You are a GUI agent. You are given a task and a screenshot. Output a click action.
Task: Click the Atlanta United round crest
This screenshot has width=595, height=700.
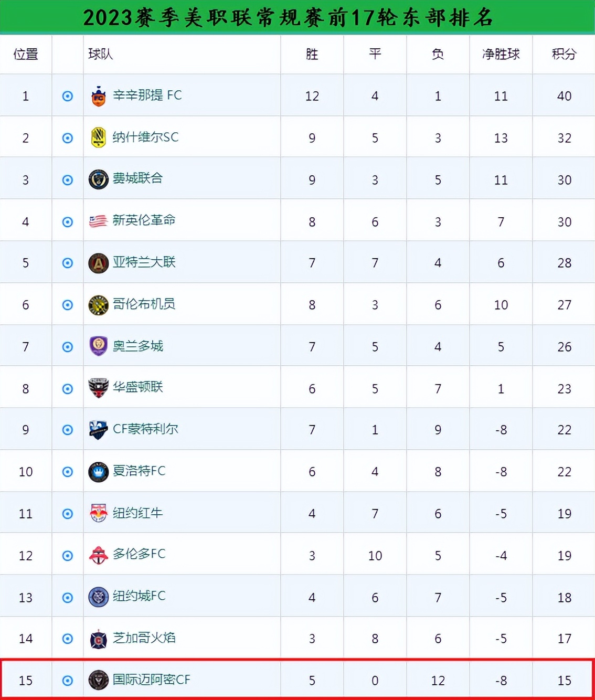(98, 263)
